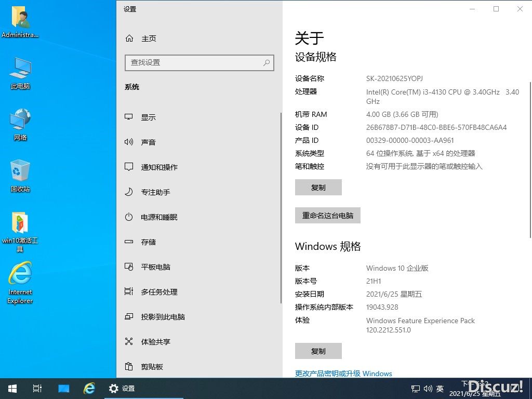Select Shared experiences menu item
Viewport: 532px width, 399px height.
tap(155, 342)
